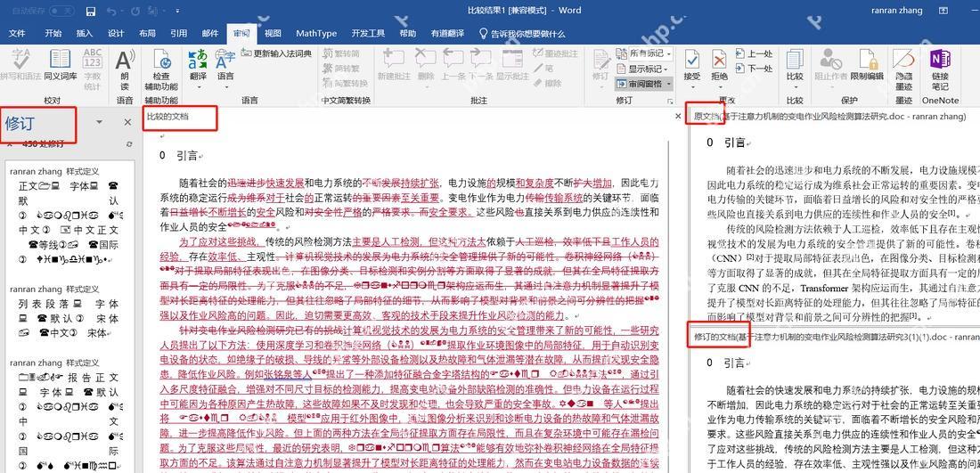The width and height of the screenshot is (980, 473).
Task: Expand the 接受 dropdown arrow
Action: pyautogui.click(x=691, y=86)
